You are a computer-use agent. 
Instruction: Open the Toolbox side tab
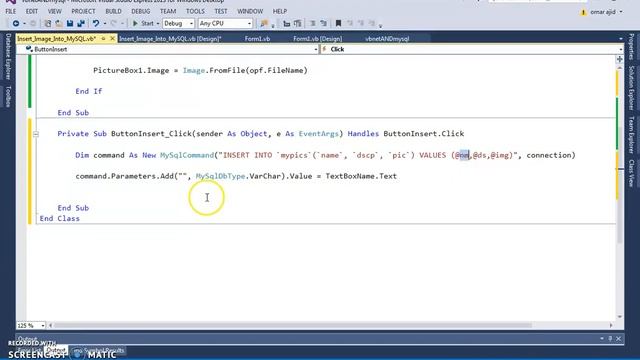point(8,97)
